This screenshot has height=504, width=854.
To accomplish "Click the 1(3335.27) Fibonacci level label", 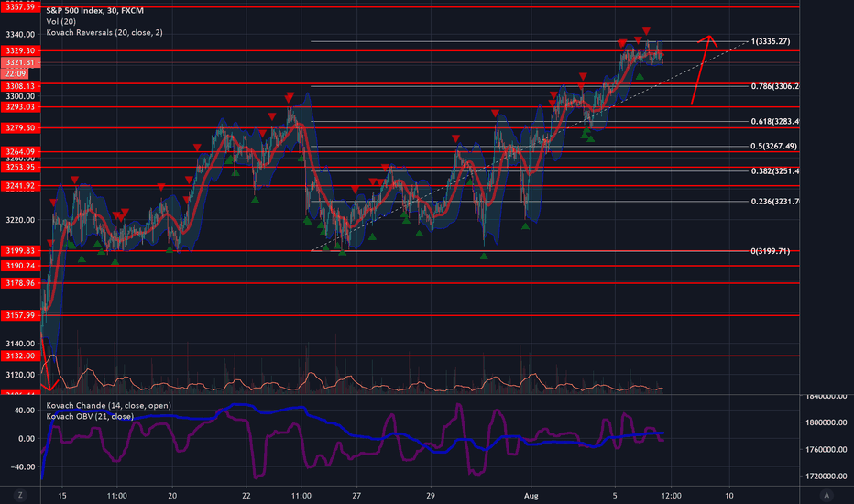I will (x=771, y=41).
